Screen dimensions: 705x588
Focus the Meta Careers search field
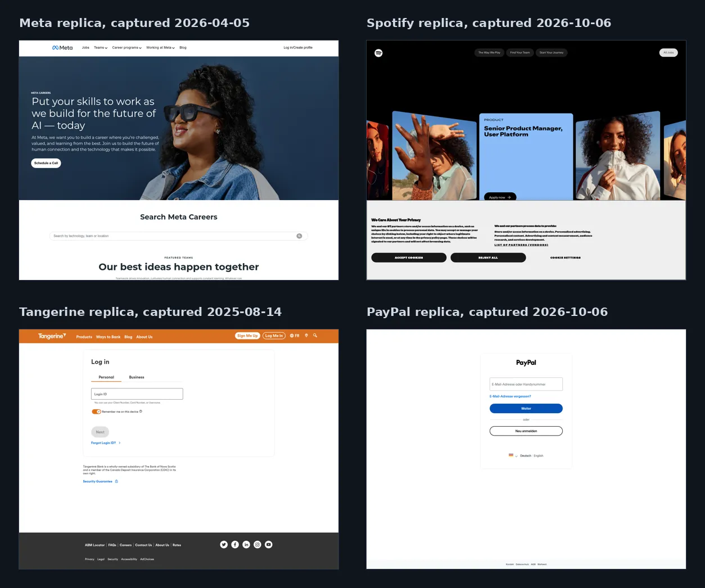[179, 236]
